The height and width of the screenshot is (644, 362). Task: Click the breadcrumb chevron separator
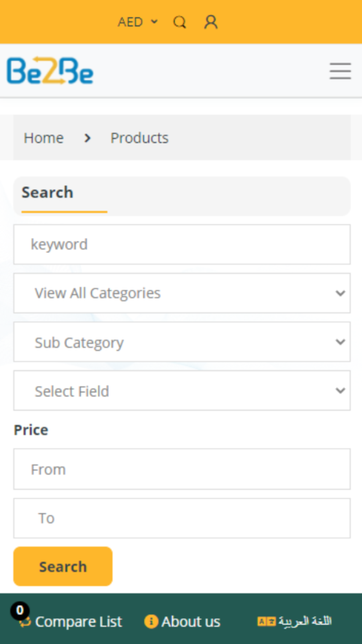(x=87, y=138)
